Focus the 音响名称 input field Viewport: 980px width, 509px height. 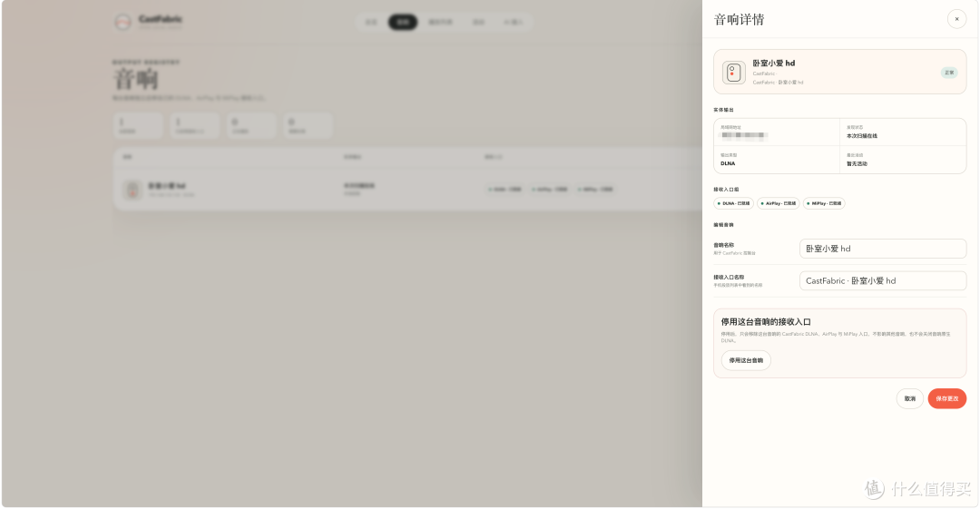[x=883, y=249]
